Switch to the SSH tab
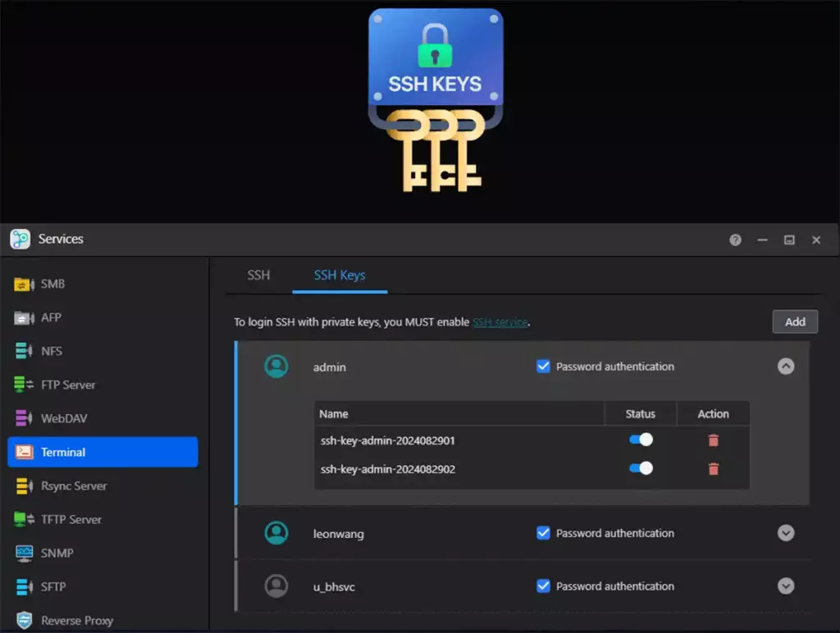This screenshot has width=840, height=633. tap(258, 276)
